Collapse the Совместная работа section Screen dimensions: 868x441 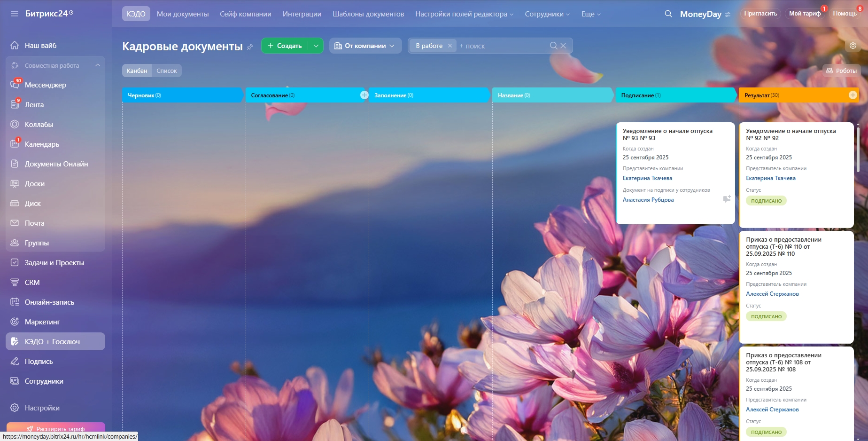pyautogui.click(x=98, y=65)
